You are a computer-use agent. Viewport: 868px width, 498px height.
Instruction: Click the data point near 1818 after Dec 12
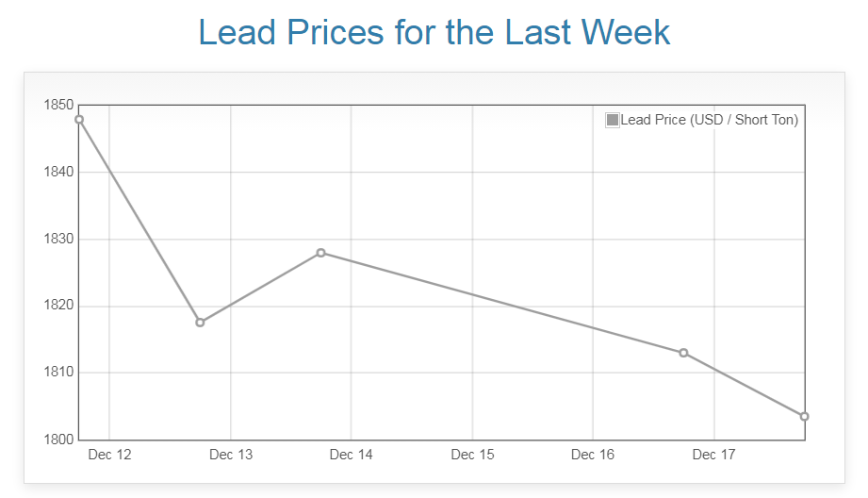200,323
